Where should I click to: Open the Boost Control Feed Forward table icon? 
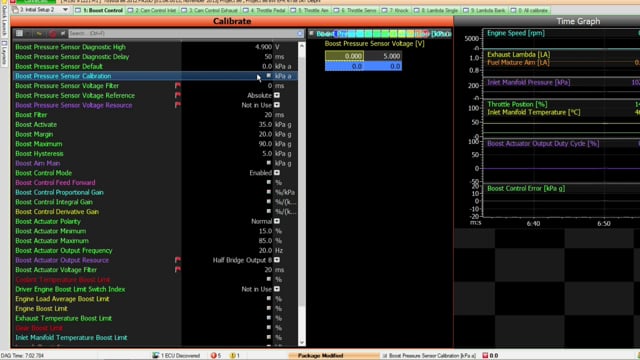269,182
